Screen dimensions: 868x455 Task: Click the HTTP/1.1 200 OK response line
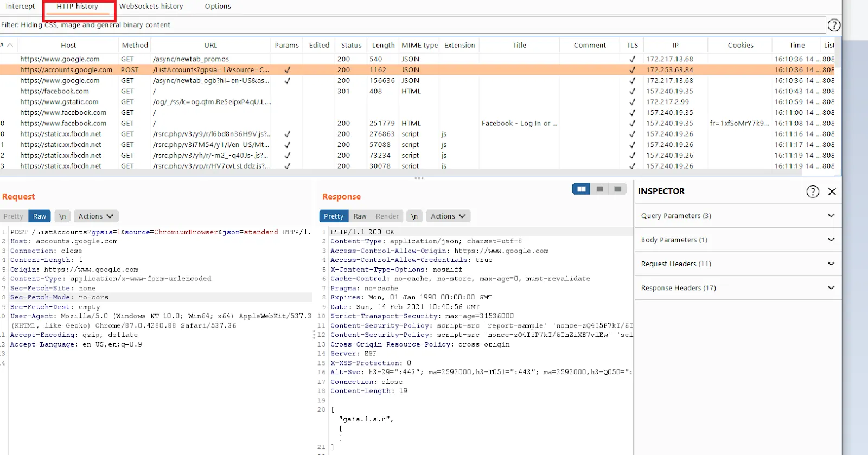pyautogui.click(x=362, y=232)
